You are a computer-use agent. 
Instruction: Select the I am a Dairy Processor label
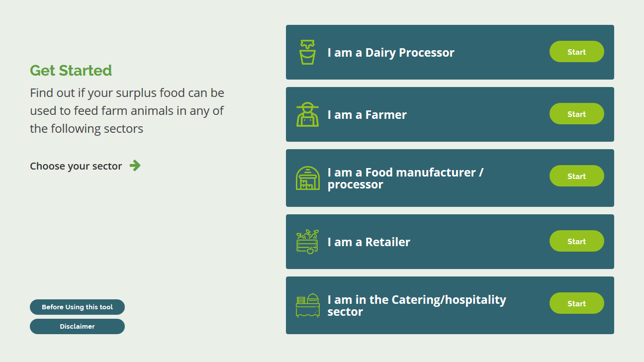point(391,53)
